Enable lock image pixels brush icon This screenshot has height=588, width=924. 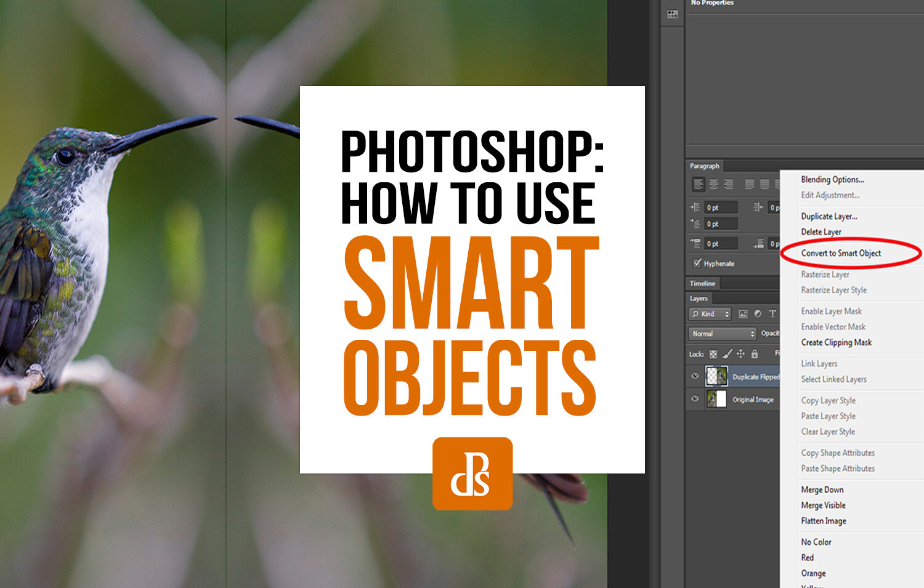(726, 354)
